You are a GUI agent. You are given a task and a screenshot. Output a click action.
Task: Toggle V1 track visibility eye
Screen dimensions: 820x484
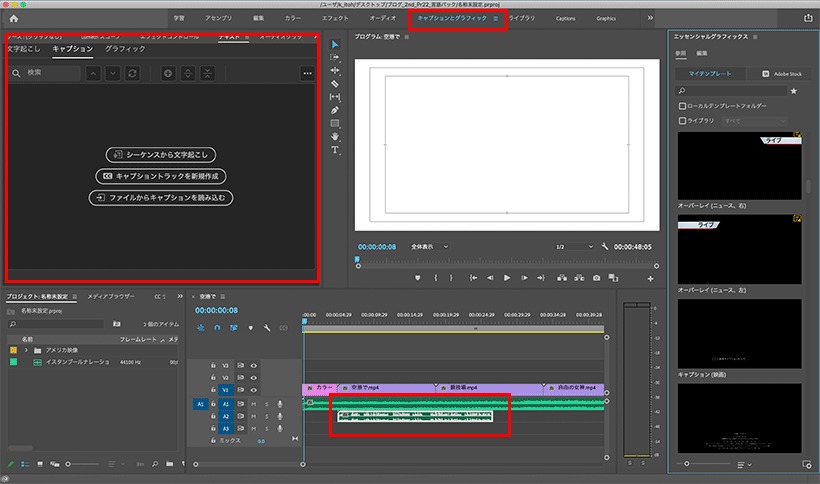click(x=254, y=390)
